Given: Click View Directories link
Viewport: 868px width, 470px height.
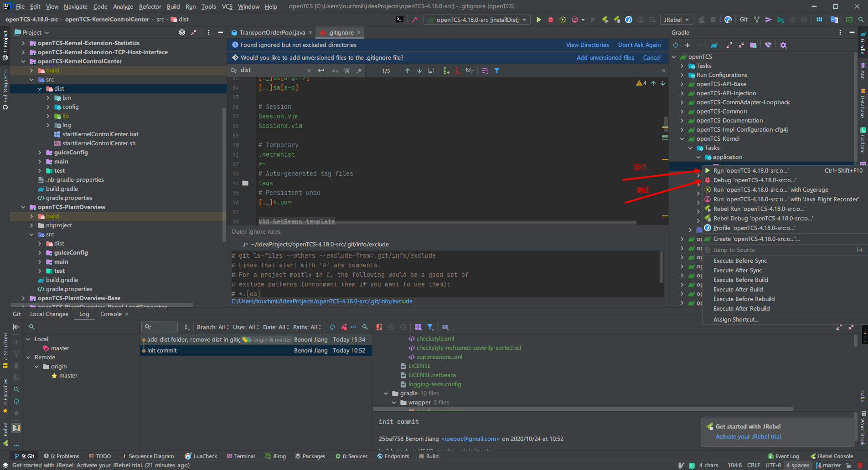Looking at the screenshot, I should click(587, 45).
